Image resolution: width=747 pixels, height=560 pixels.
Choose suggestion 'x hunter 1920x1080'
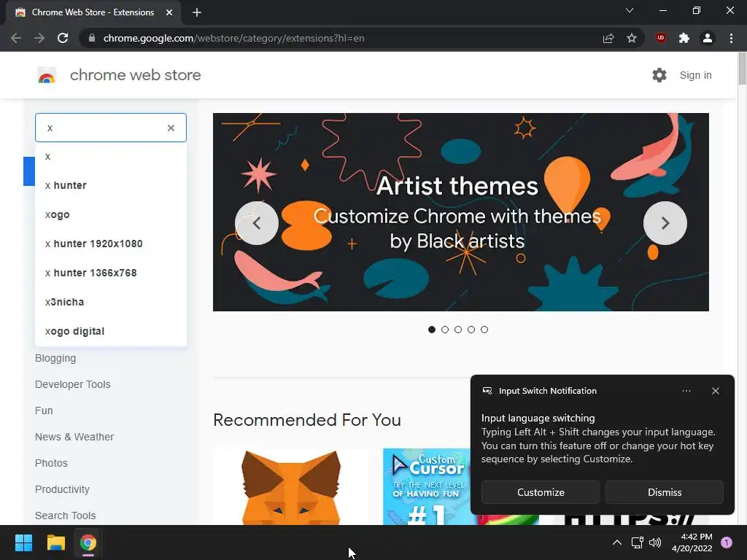(x=111, y=244)
